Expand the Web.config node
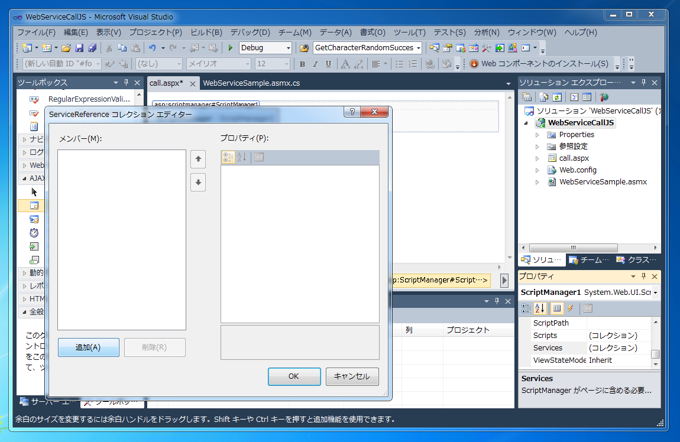 point(537,170)
